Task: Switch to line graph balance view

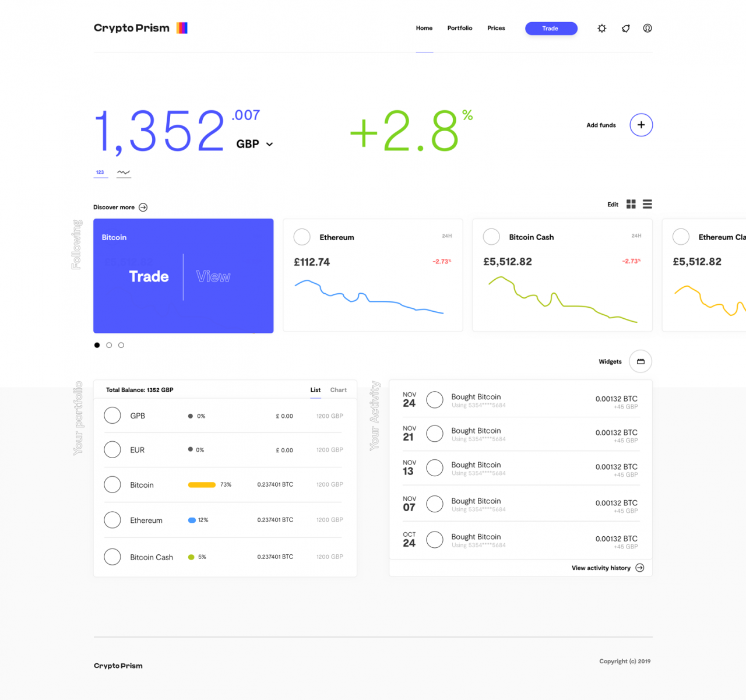Action: coord(124,173)
